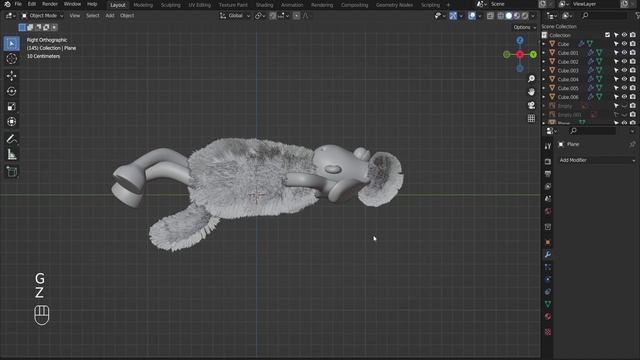Toggle Cube.005 render camera icon
This screenshot has height=360, width=640.
click(x=633, y=88)
